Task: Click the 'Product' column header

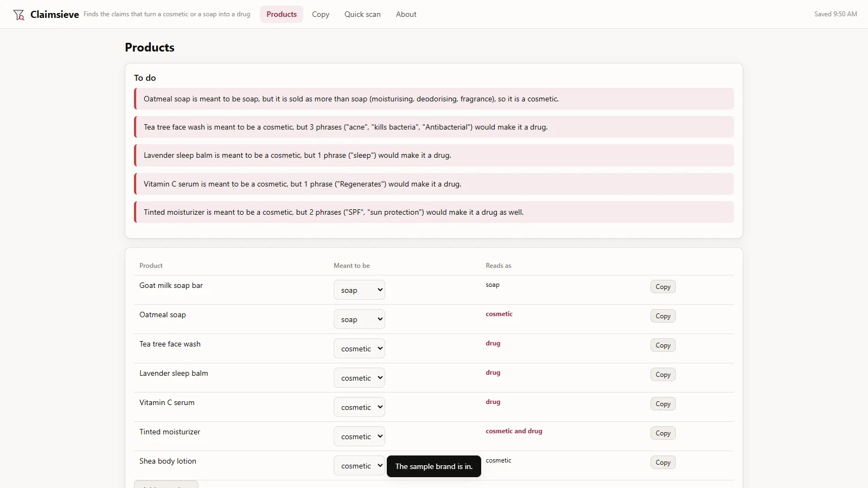Action: [x=151, y=266]
